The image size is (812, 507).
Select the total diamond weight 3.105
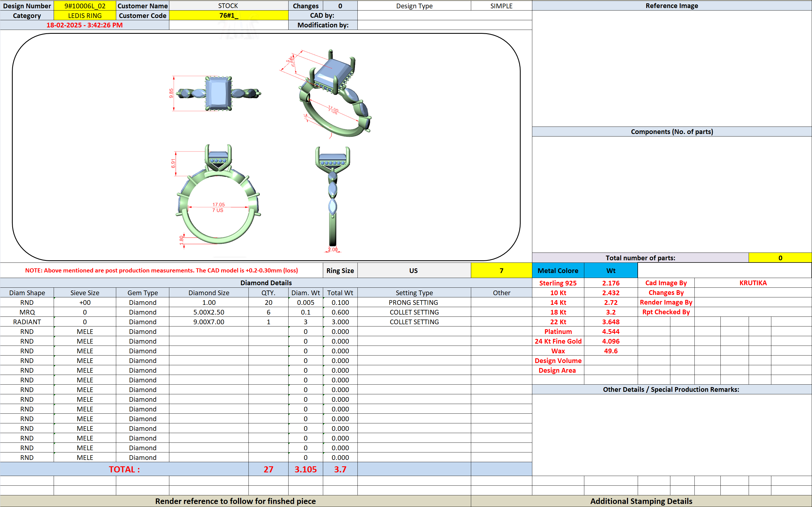point(305,469)
